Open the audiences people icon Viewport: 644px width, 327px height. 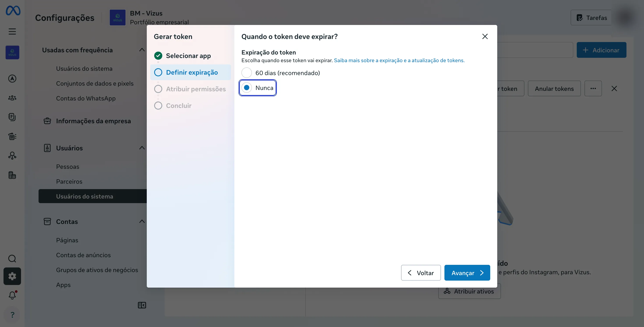click(x=12, y=98)
